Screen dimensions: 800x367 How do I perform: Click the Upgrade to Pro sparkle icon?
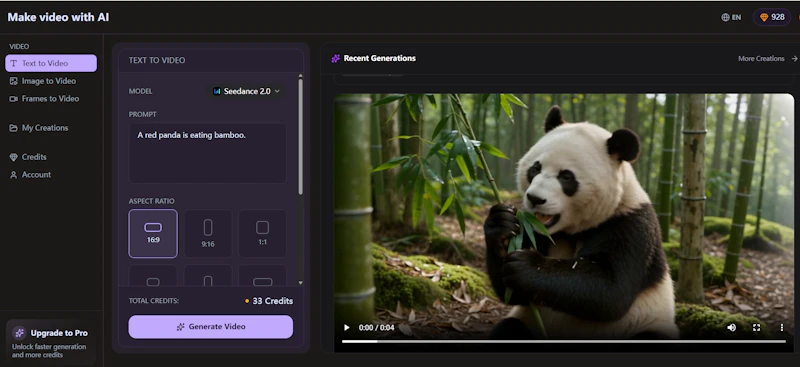click(x=19, y=333)
